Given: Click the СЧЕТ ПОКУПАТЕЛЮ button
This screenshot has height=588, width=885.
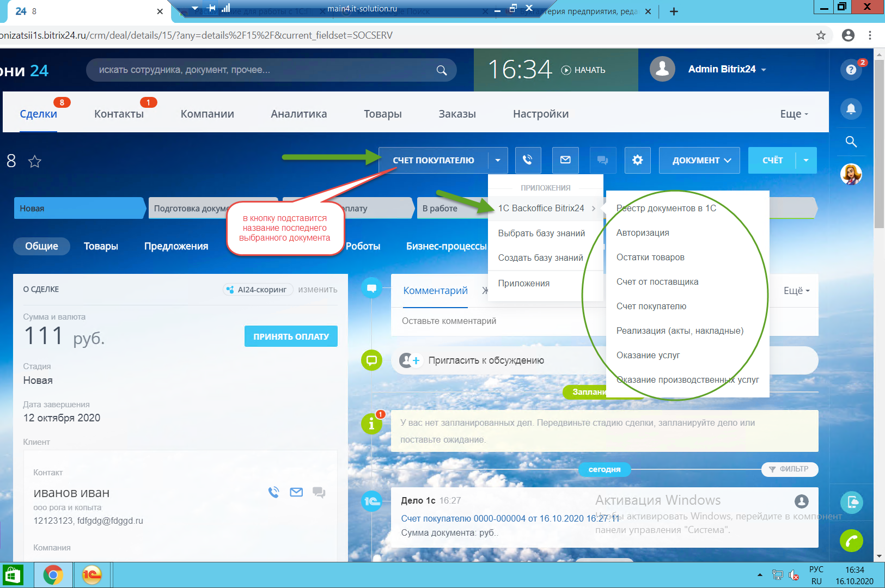Looking at the screenshot, I should 434,160.
